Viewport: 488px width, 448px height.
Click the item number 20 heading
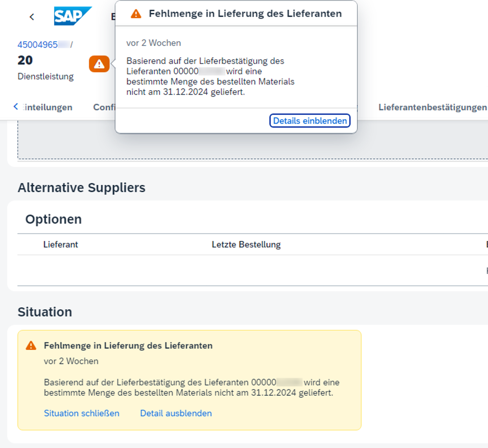click(x=25, y=60)
